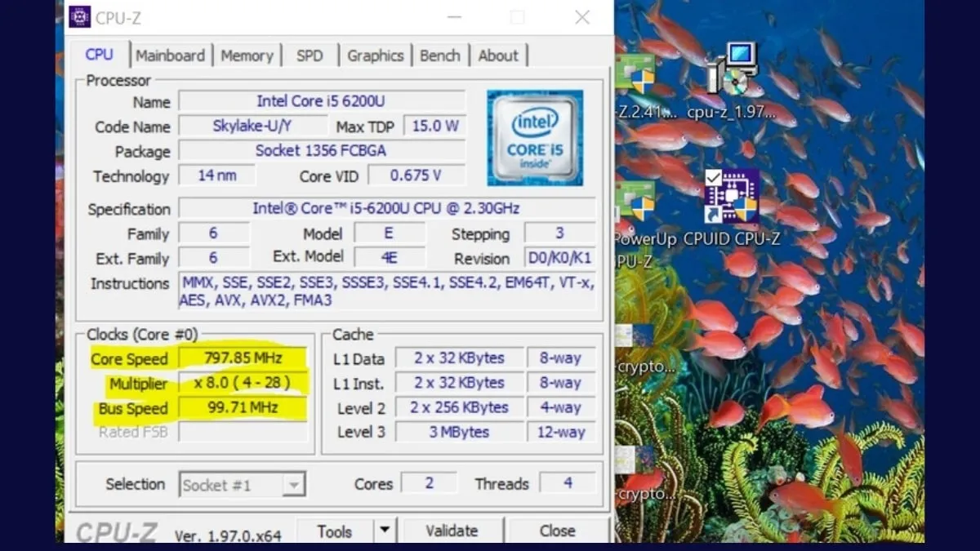Select the Graphics tab

[375, 55]
